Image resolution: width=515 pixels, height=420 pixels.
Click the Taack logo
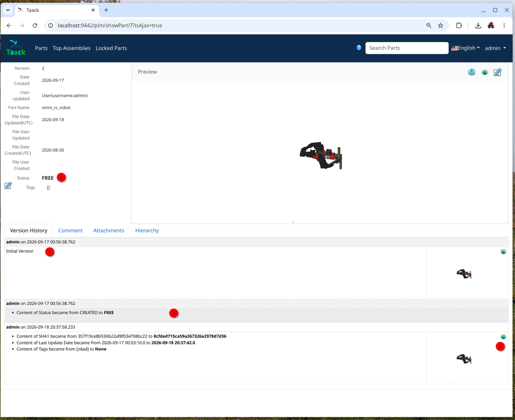point(16,48)
